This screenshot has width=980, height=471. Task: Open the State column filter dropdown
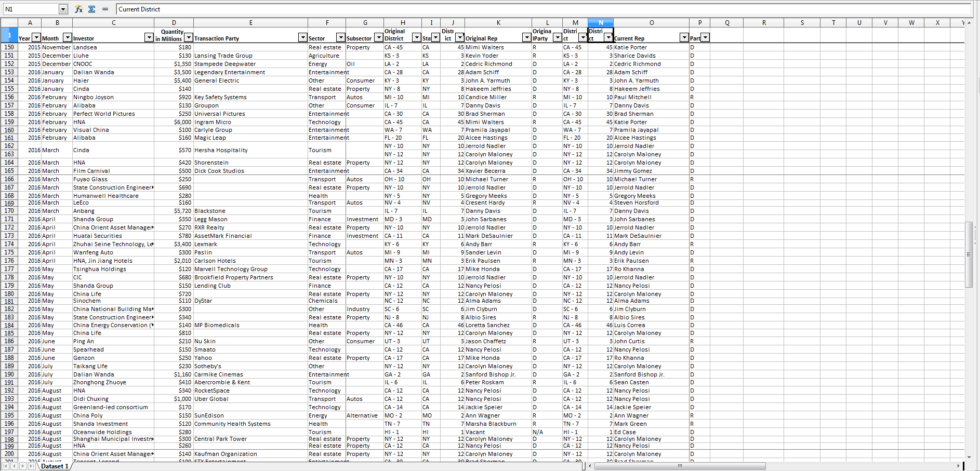click(435, 37)
